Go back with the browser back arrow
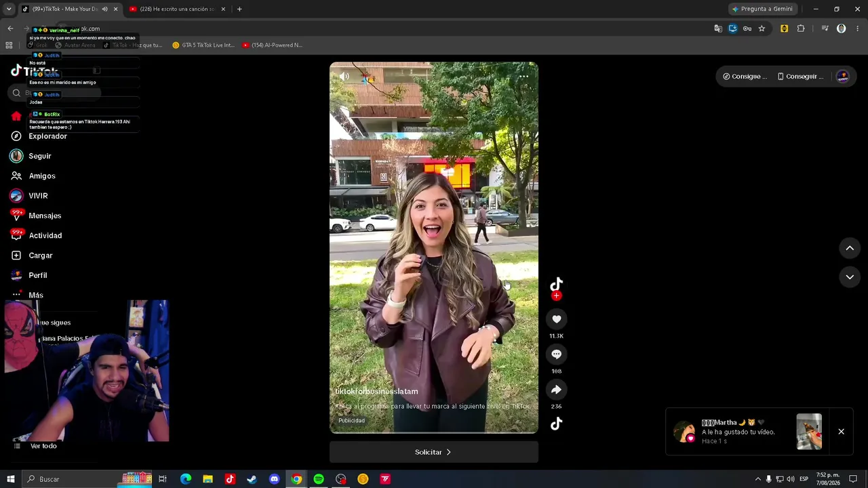868x488 pixels. pyautogui.click(x=10, y=28)
